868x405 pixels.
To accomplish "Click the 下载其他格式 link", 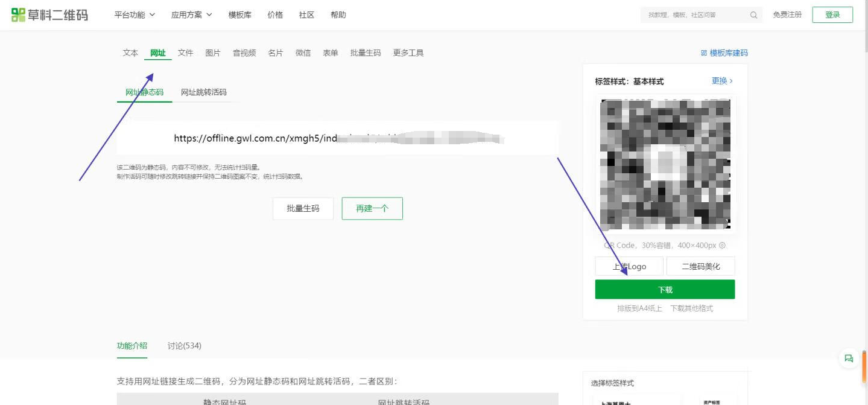I will pos(691,308).
